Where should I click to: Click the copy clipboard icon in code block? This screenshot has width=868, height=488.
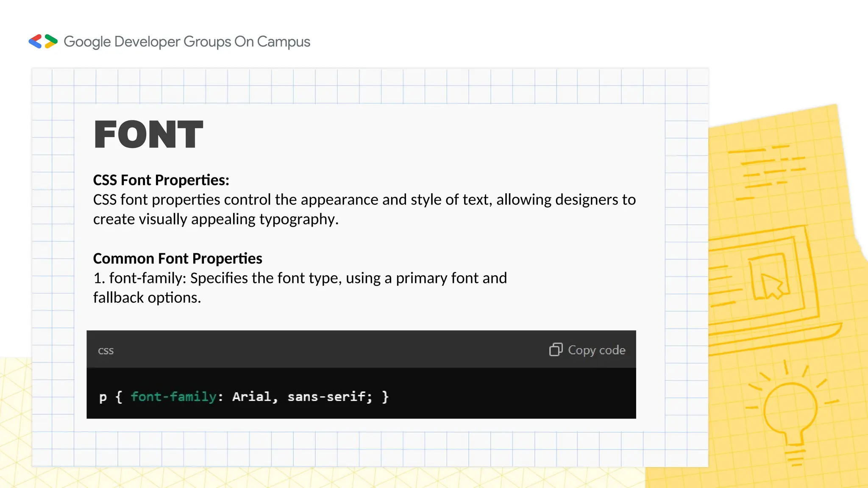pos(556,349)
